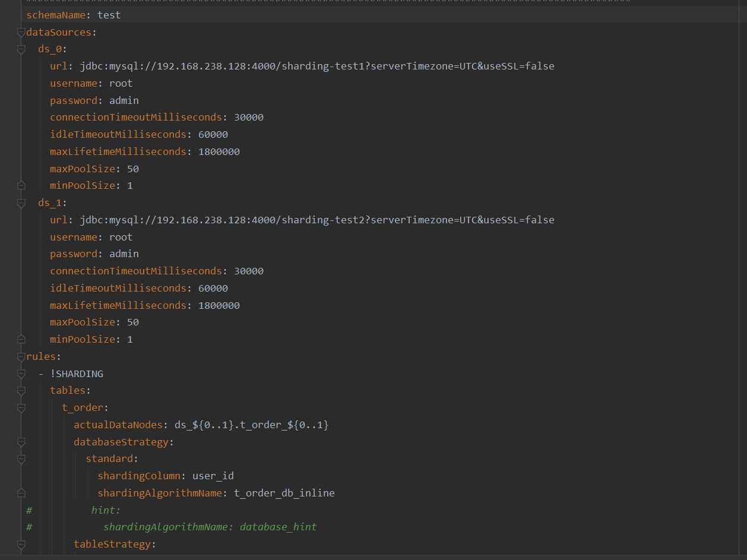Click connectionTimeoutMilliseconds: 30000 under ds_1
This screenshot has width=747, height=560.
[x=157, y=271]
